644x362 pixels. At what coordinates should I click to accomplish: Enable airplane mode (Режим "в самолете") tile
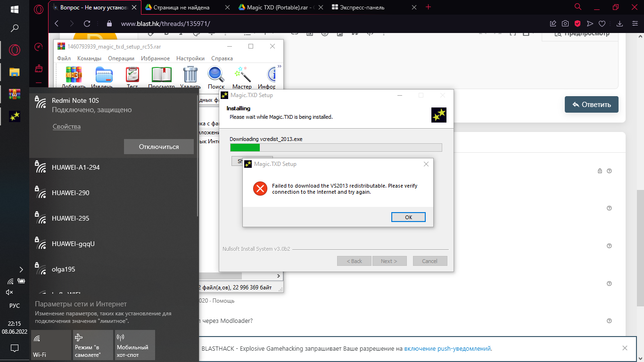pyautogui.click(x=93, y=345)
